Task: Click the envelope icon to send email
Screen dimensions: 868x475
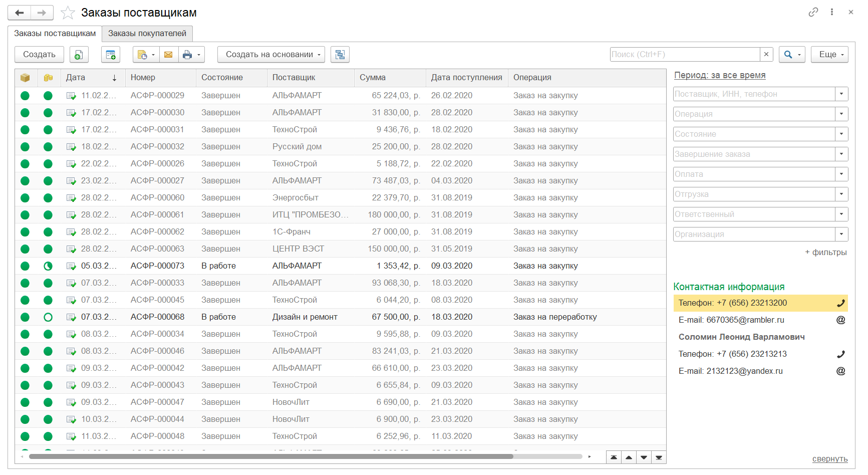Action: [168, 55]
